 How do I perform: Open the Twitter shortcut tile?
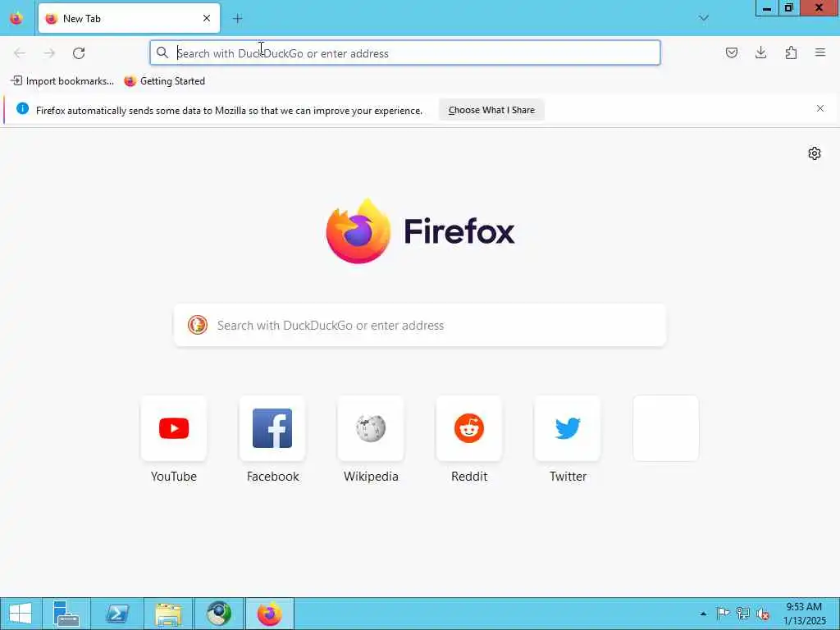point(568,428)
